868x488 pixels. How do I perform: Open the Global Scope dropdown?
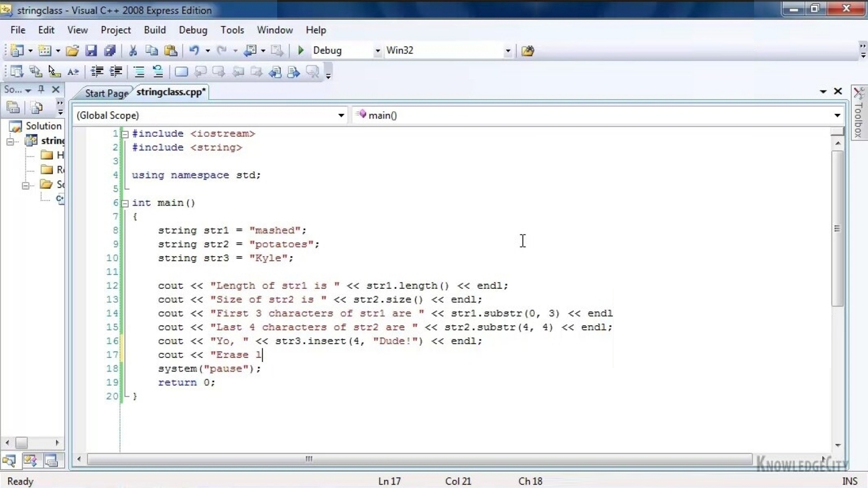click(341, 116)
